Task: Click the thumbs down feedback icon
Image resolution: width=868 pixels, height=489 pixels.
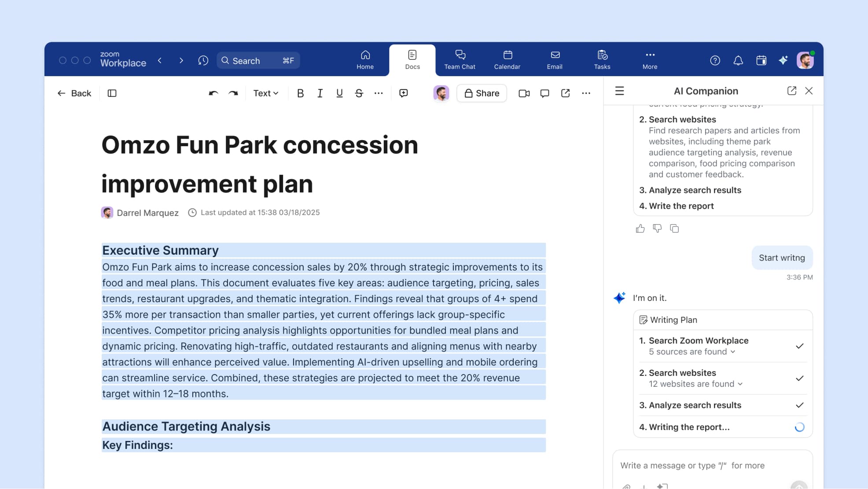Action: pyautogui.click(x=657, y=228)
